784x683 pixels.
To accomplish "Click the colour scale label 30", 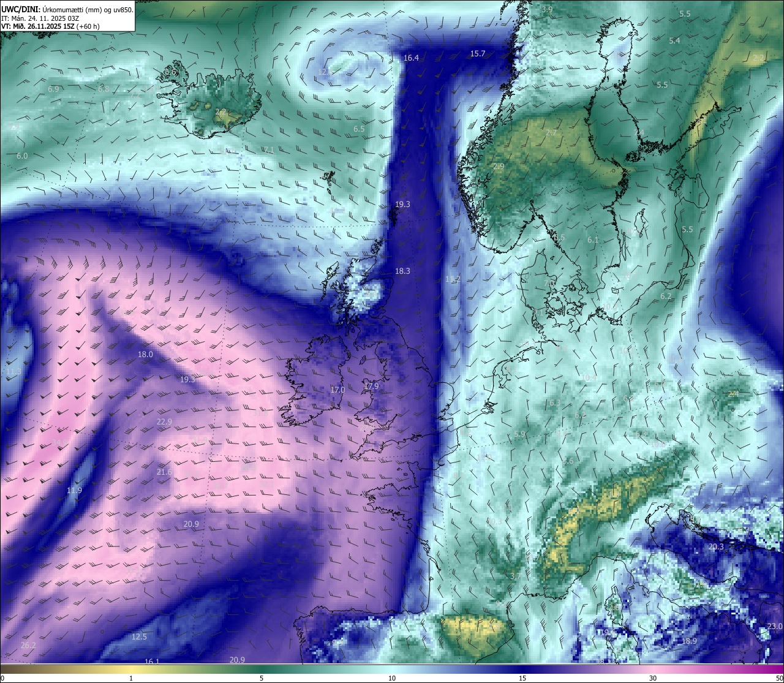I will (x=653, y=678).
